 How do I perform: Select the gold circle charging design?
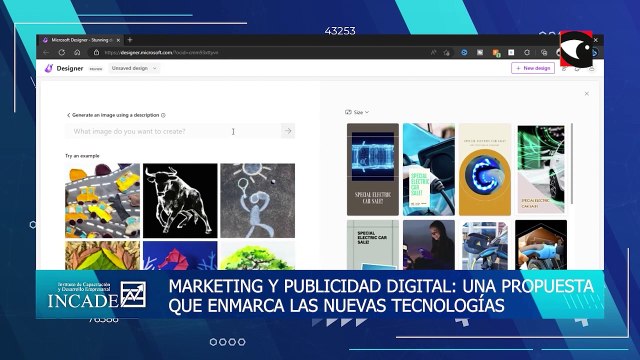485,169
